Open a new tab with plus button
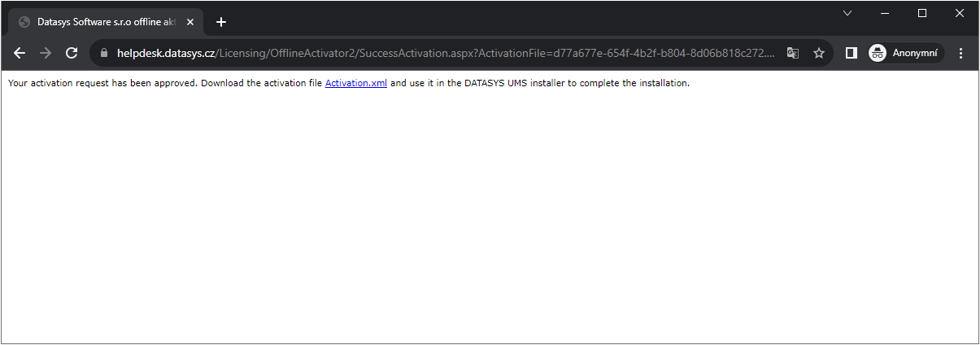 click(x=221, y=22)
